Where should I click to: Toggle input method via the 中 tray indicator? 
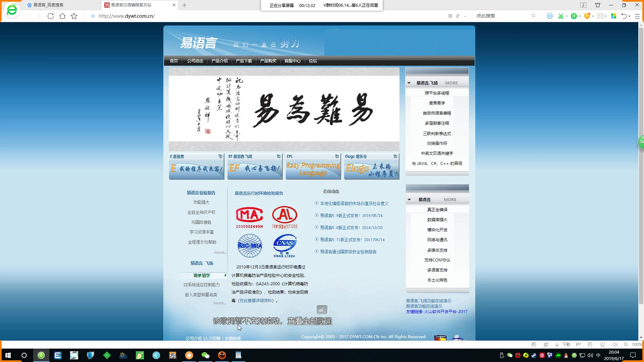[x=597, y=355]
